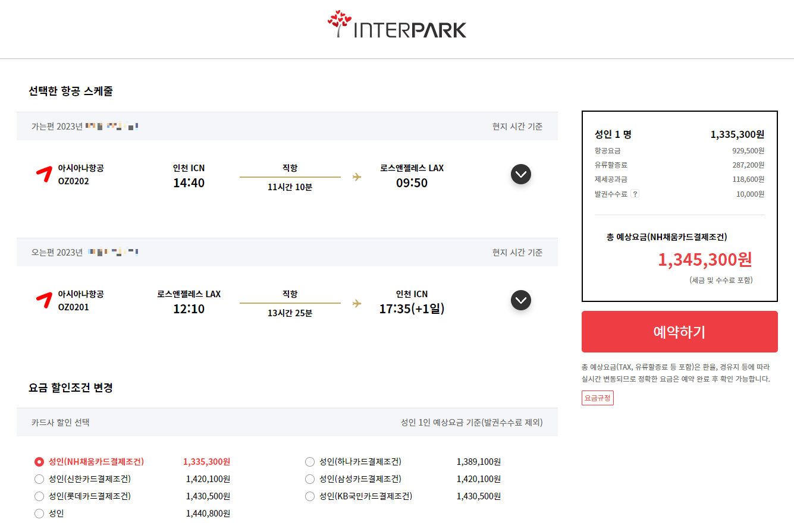Click the 선택한 항공 스케줄 heading
Image resolution: width=794 pixels, height=532 pixels.
[71, 91]
